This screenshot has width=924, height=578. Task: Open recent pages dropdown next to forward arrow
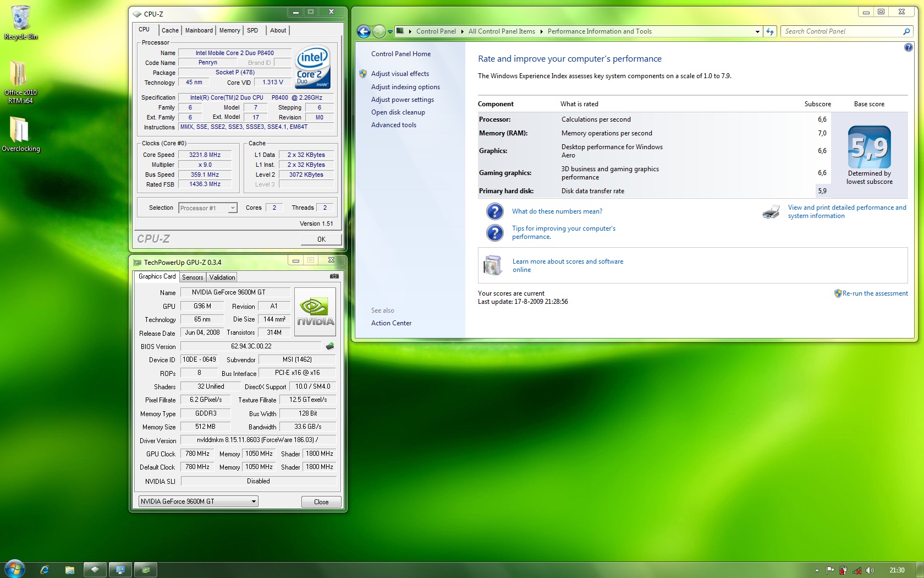(390, 32)
